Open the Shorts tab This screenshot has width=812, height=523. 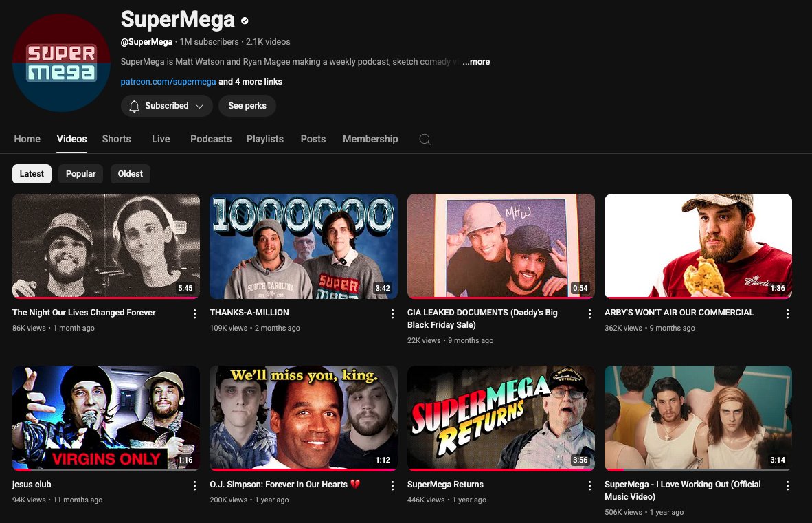[117, 139]
